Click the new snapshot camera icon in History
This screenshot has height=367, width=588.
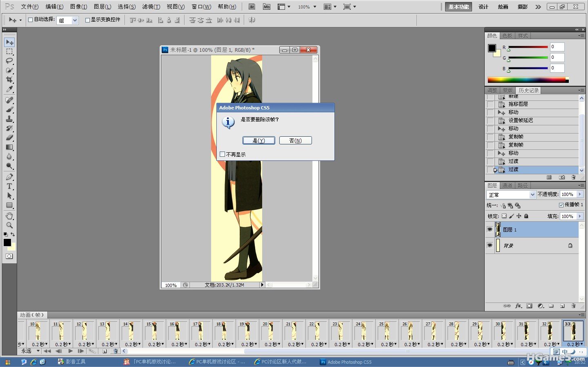pyautogui.click(x=562, y=177)
